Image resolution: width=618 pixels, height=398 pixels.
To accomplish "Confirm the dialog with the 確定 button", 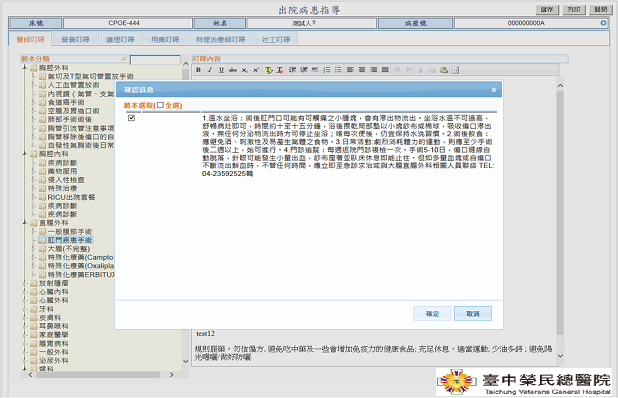I will 432,314.
